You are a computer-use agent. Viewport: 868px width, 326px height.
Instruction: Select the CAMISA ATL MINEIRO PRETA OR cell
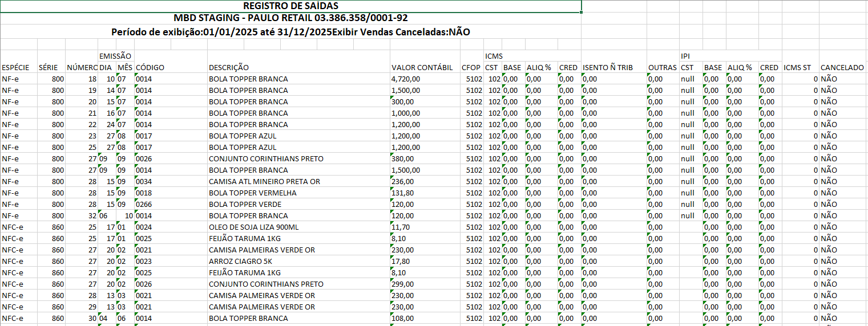tap(264, 181)
